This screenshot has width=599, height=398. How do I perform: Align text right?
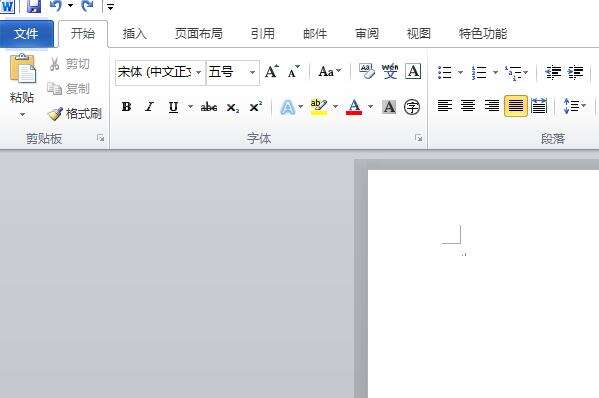click(x=492, y=106)
